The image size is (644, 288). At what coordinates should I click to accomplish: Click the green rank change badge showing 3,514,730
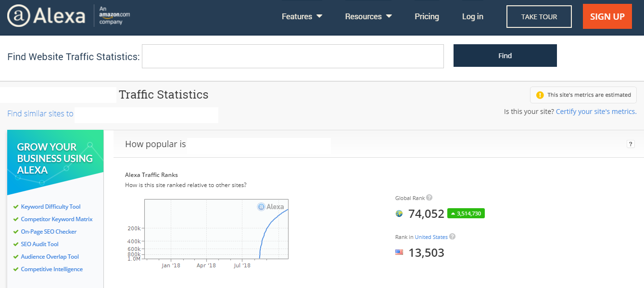point(466,213)
